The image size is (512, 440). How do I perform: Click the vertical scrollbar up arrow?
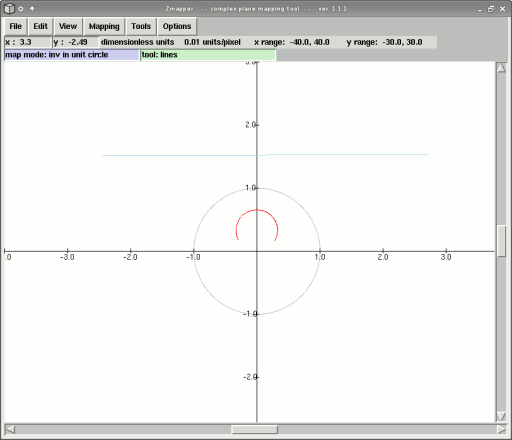(501, 68)
